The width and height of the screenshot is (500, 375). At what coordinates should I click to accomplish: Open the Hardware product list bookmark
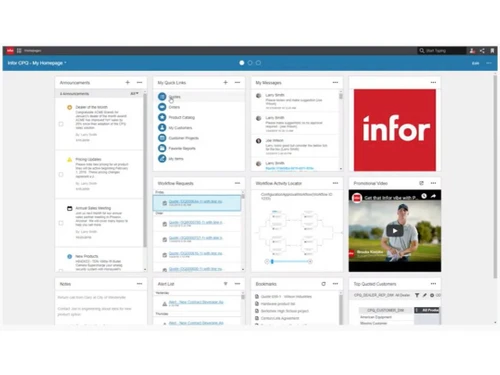click(x=278, y=304)
